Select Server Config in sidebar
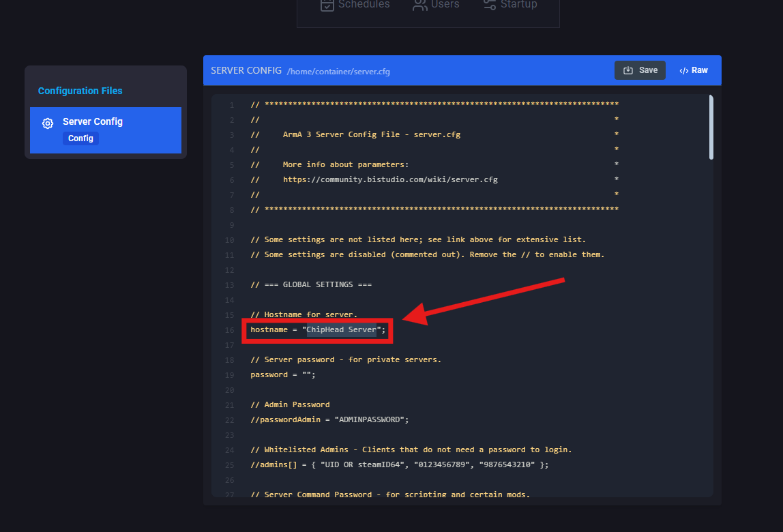783x532 pixels. click(x=105, y=130)
